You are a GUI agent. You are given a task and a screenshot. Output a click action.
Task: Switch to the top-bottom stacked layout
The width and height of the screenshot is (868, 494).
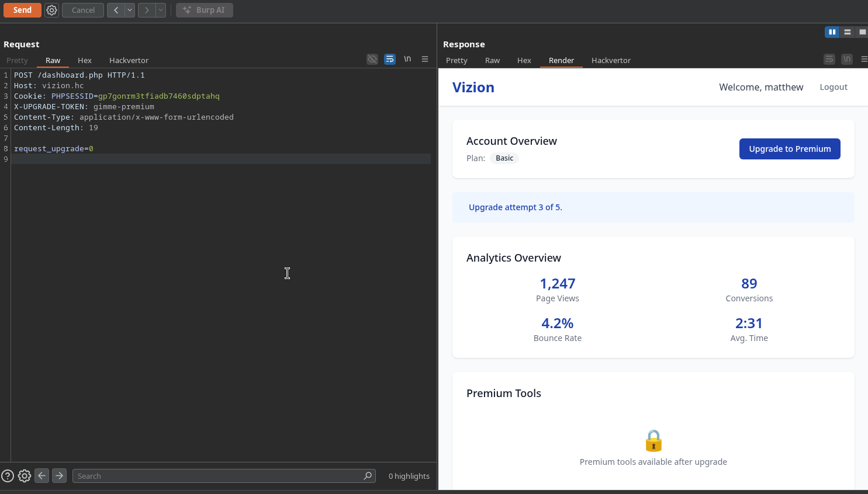click(x=847, y=32)
